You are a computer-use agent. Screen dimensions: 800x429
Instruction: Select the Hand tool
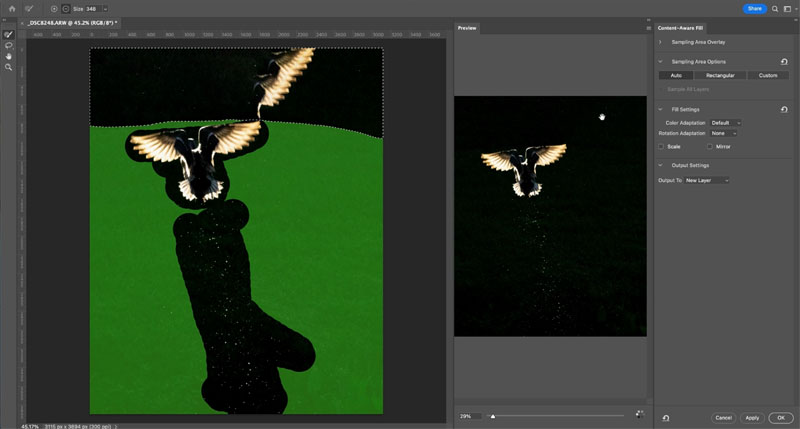point(8,56)
